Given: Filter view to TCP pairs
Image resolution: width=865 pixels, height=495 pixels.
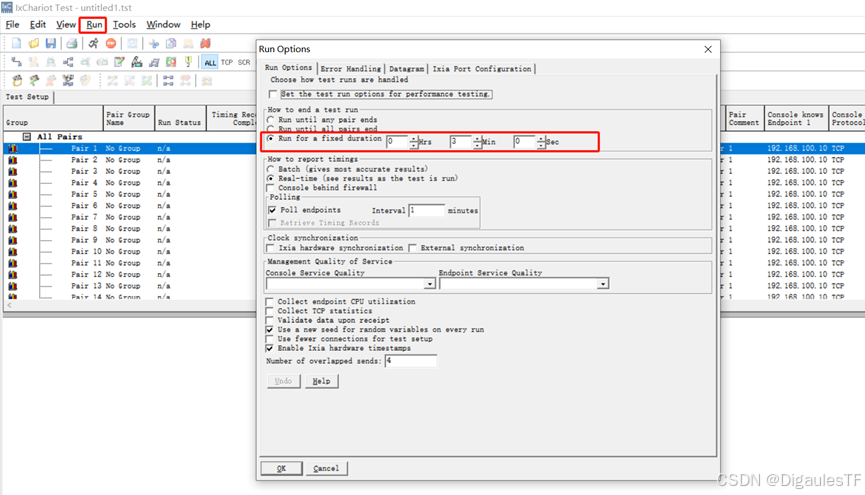Looking at the screenshot, I should (x=227, y=62).
